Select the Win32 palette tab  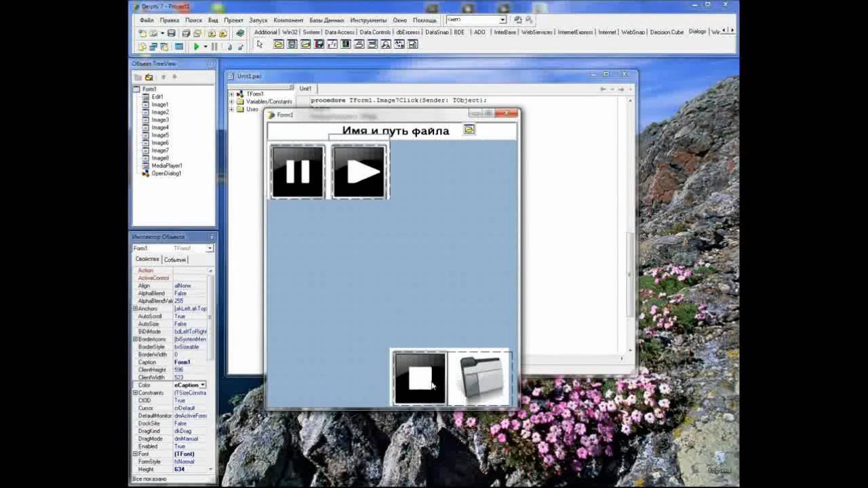coord(290,32)
